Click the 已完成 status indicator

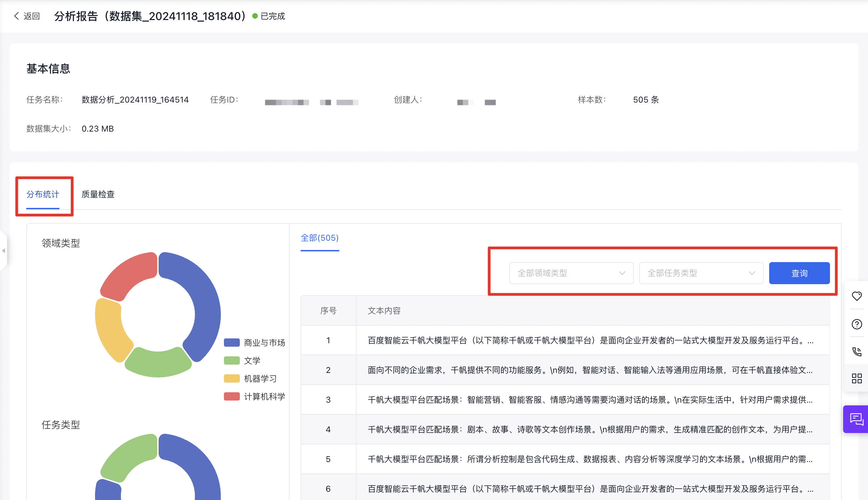[269, 16]
